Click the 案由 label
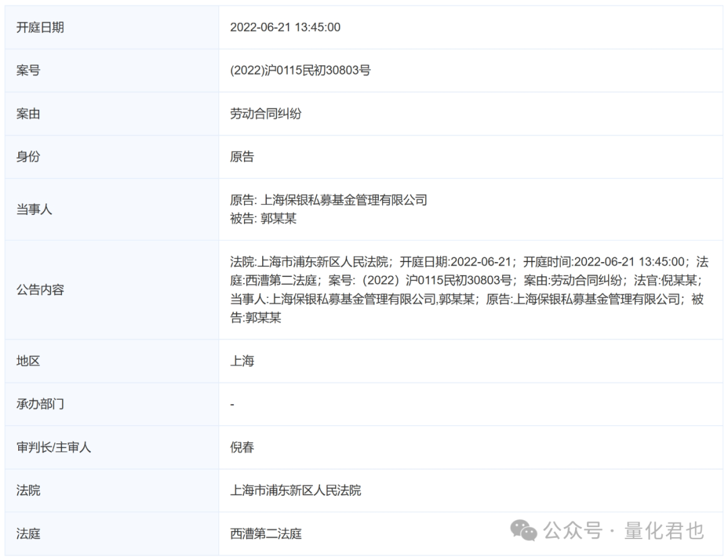Screen dimensions: 728x560 28,114
